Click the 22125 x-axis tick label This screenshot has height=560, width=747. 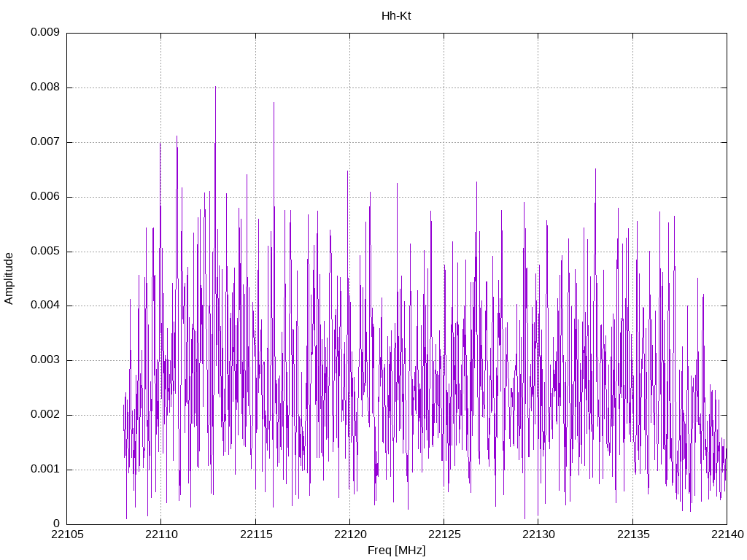(444, 534)
